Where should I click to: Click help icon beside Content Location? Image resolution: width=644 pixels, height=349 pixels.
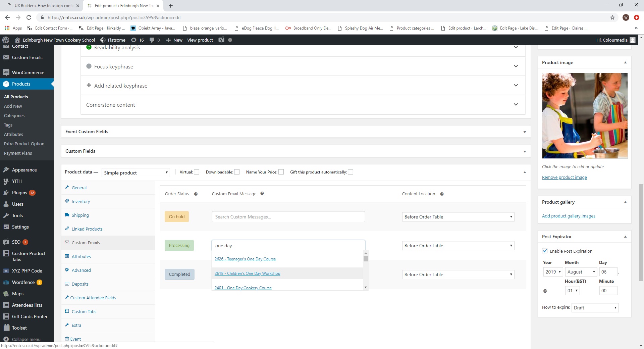pos(442,194)
